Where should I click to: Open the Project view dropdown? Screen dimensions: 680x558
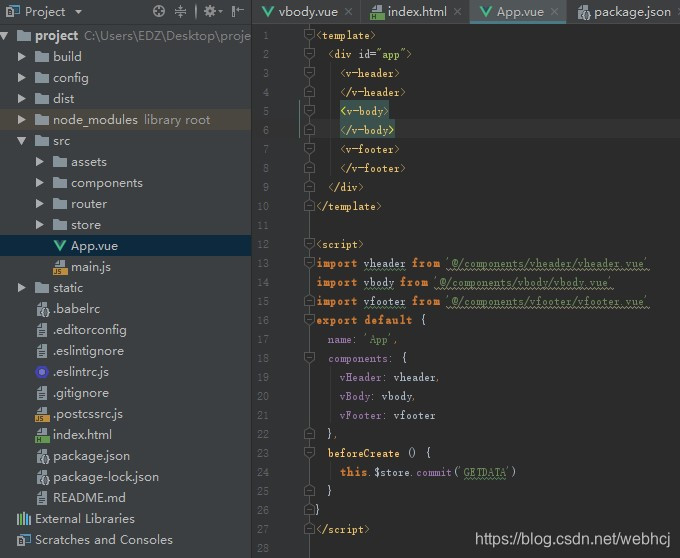(78, 12)
